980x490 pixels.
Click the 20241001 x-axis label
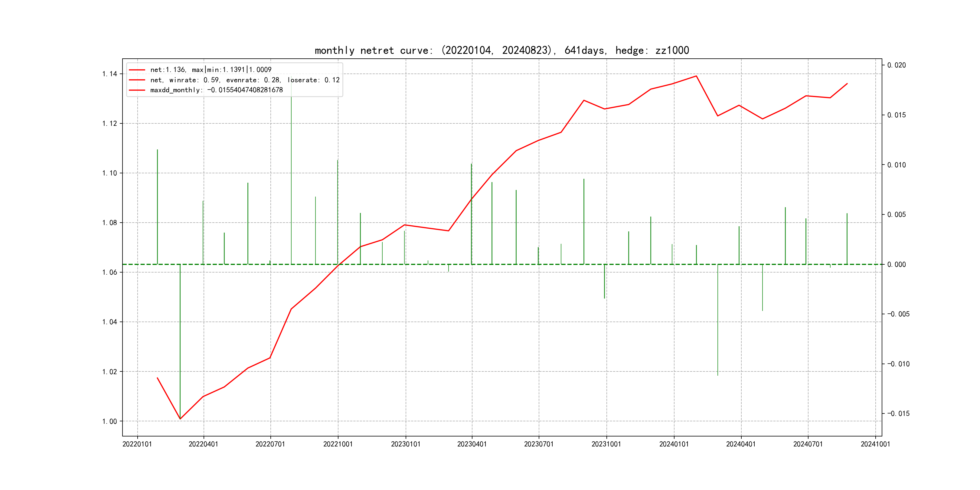[875, 444]
